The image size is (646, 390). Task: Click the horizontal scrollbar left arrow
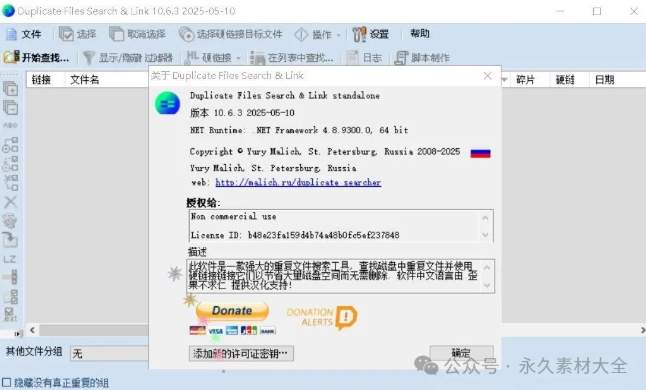coord(32,330)
